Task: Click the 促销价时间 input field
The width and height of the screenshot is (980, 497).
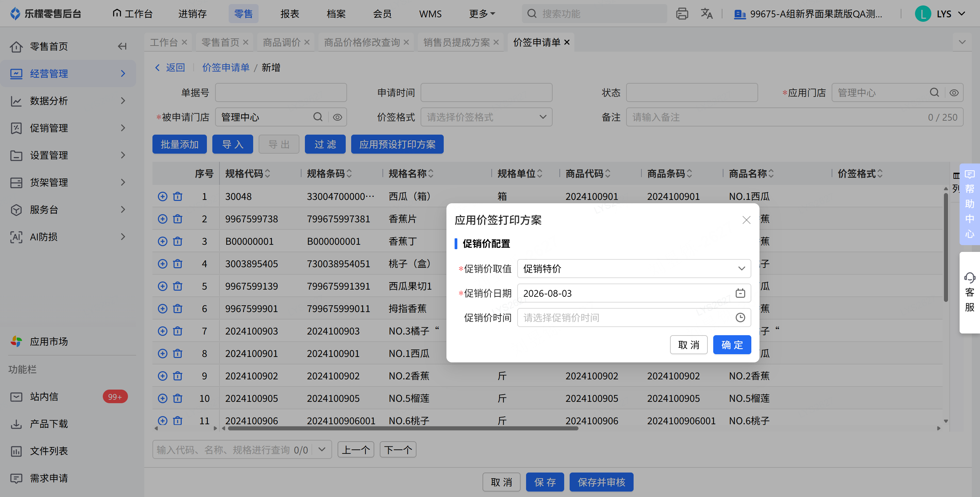Action: coord(634,318)
